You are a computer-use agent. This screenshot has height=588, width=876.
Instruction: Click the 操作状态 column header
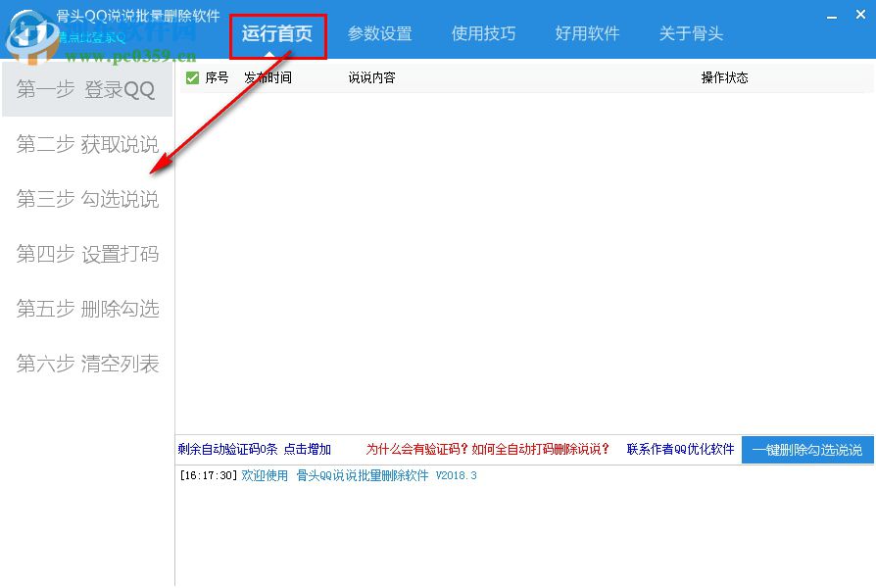pyautogui.click(x=724, y=77)
